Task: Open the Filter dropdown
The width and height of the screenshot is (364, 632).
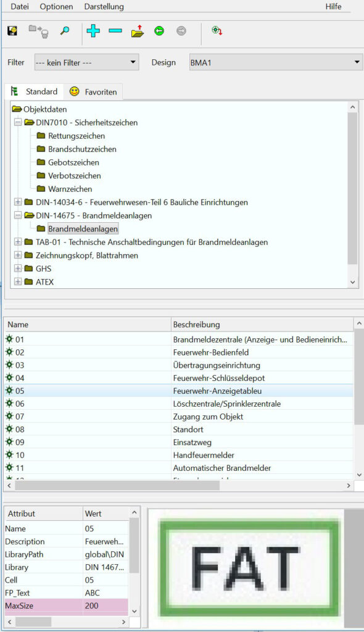Action: tap(86, 62)
